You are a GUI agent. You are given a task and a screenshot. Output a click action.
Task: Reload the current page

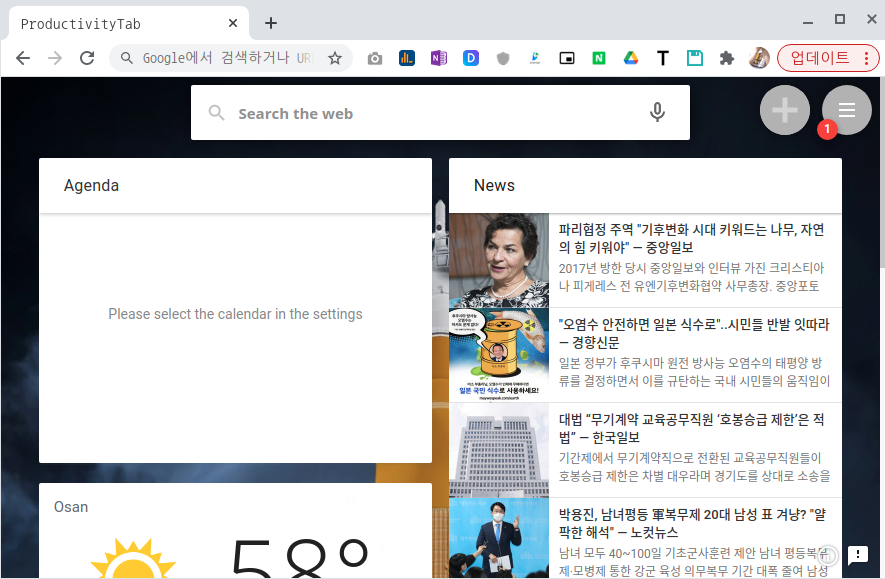pos(87,58)
